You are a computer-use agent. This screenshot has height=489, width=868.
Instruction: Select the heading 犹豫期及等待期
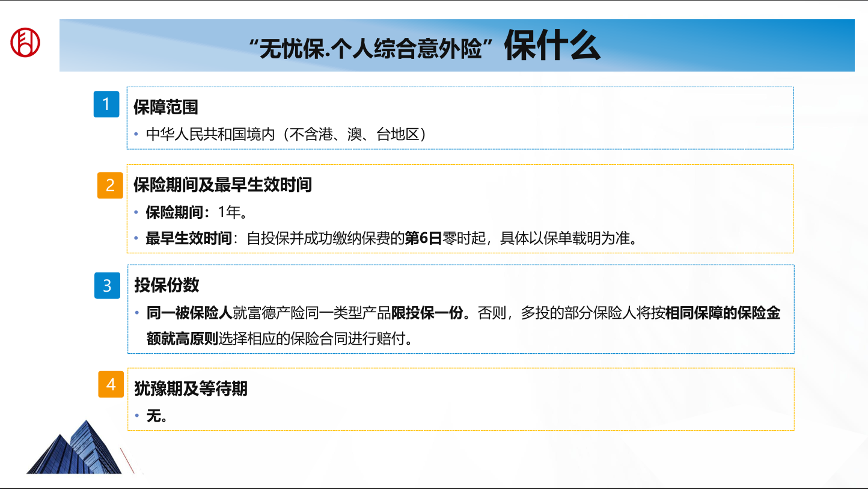coord(191,389)
